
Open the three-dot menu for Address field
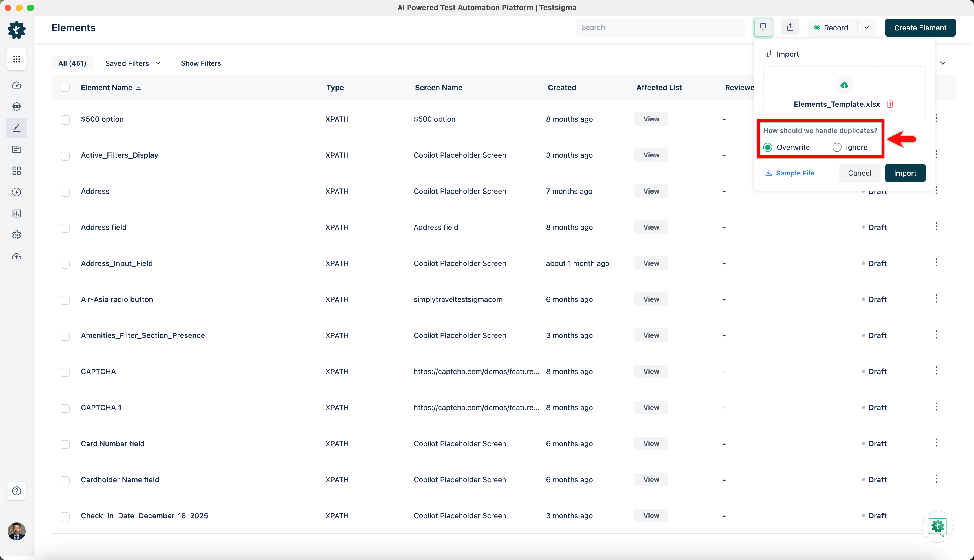pyautogui.click(x=936, y=226)
